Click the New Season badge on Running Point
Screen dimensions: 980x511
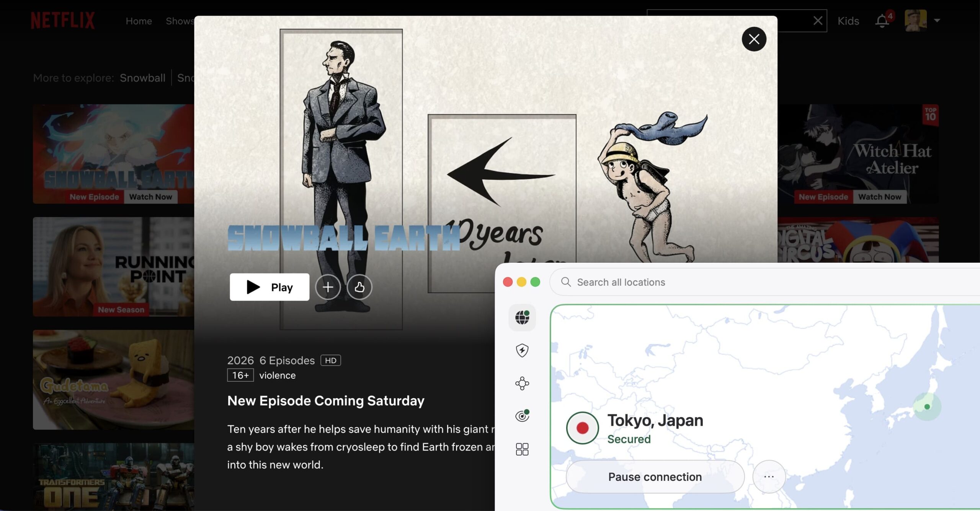pos(121,309)
